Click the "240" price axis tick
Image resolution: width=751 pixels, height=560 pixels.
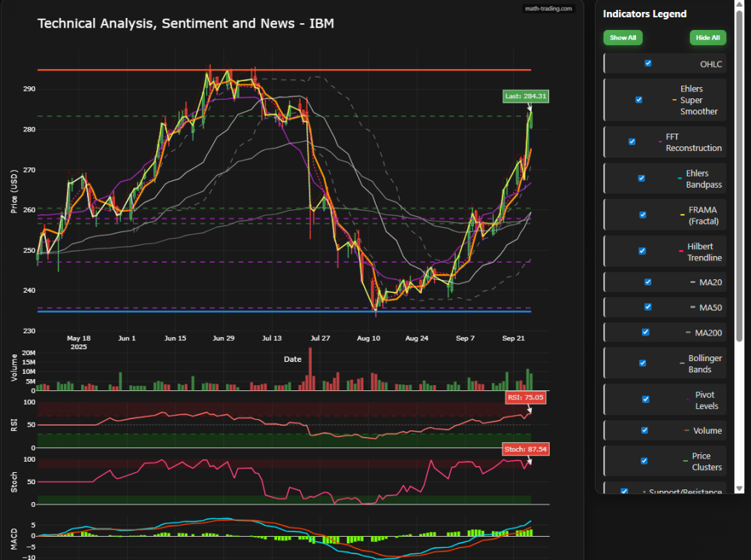click(x=29, y=291)
